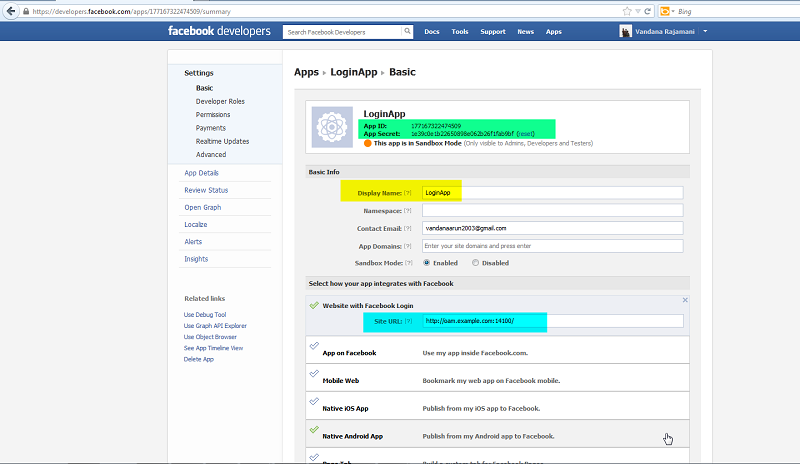Image resolution: width=800 pixels, height=464 pixels.
Task: Click the Bing search engine icon
Action: pos(665,11)
